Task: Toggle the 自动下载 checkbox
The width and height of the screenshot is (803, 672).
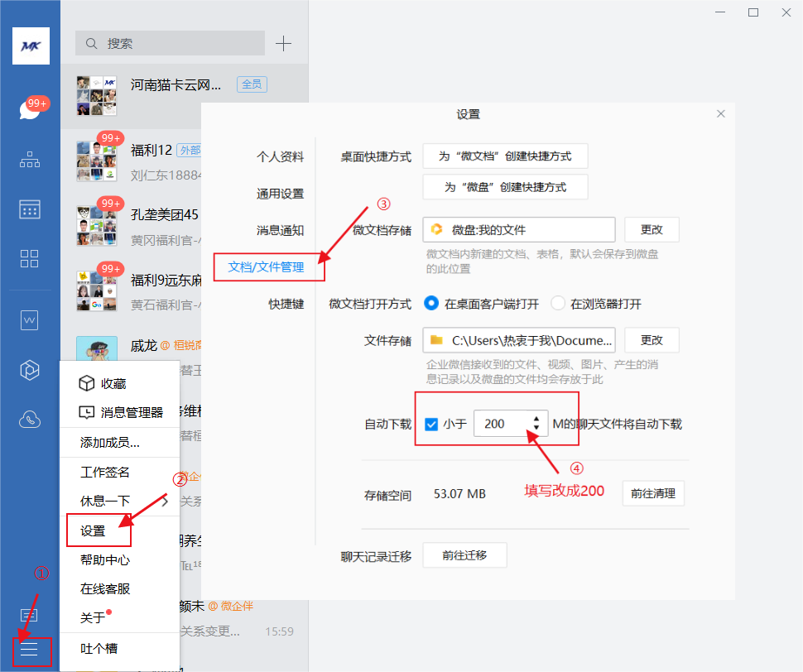Action: tap(431, 425)
